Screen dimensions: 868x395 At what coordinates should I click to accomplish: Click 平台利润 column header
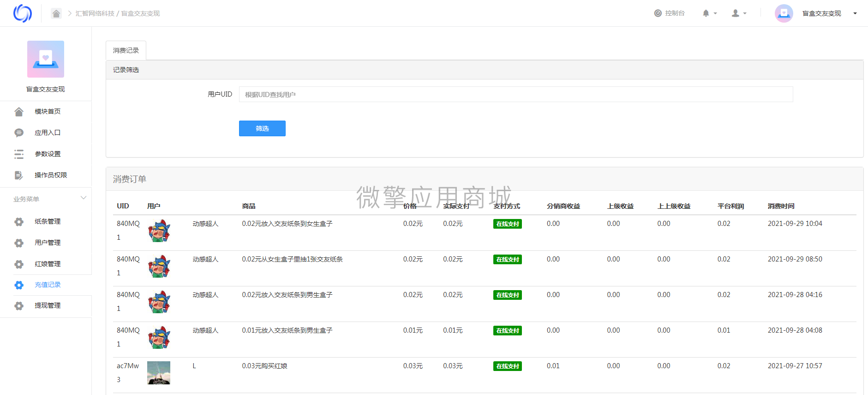(x=730, y=206)
